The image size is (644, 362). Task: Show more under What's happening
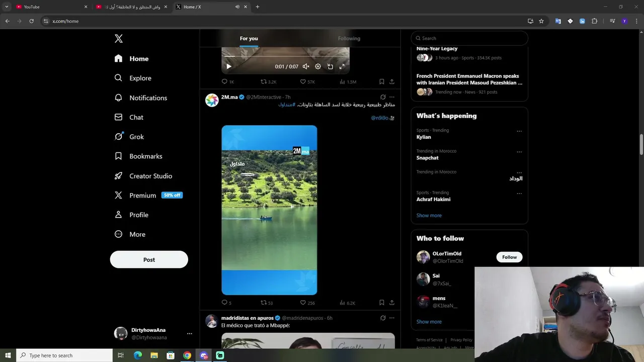pos(429,215)
